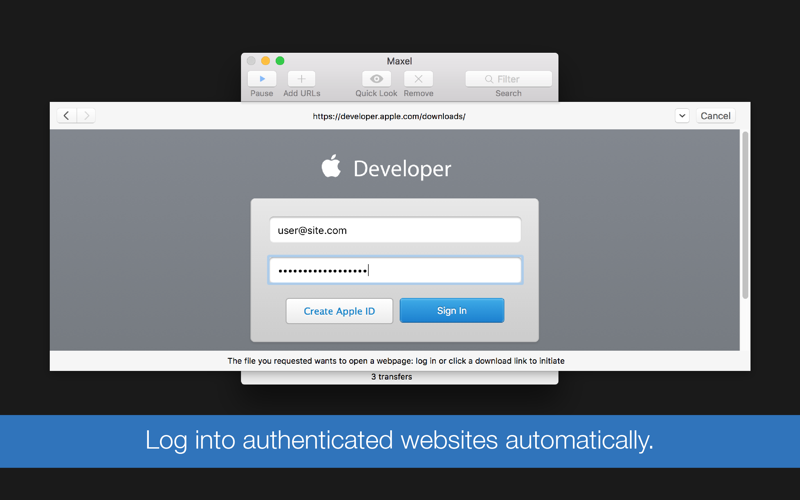Choose Create Apple ID
This screenshot has height=500, width=800.
coord(339,311)
